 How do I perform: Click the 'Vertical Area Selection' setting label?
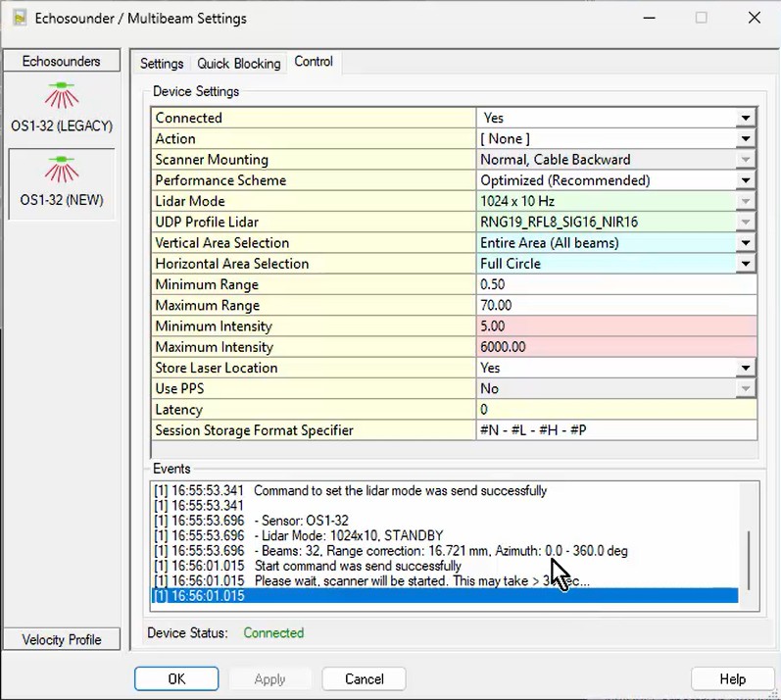click(222, 243)
